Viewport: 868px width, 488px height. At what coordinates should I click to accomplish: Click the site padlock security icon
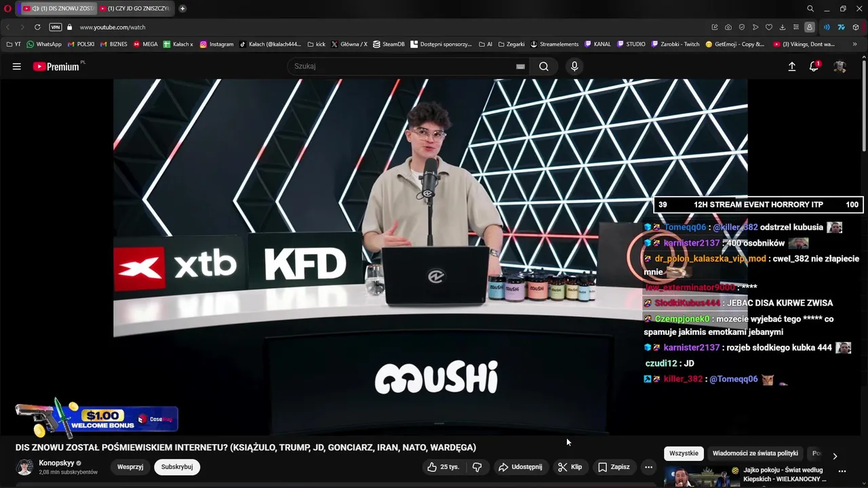pos(69,27)
